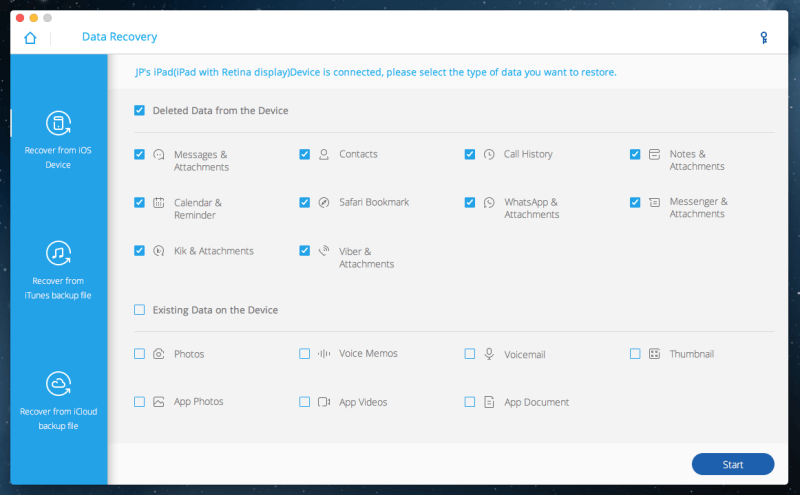Image resolution: width=800 pixels, height=495 pixels.
Task: Uncheck Viber & Attachments checkbox
Action: point(305,251)
